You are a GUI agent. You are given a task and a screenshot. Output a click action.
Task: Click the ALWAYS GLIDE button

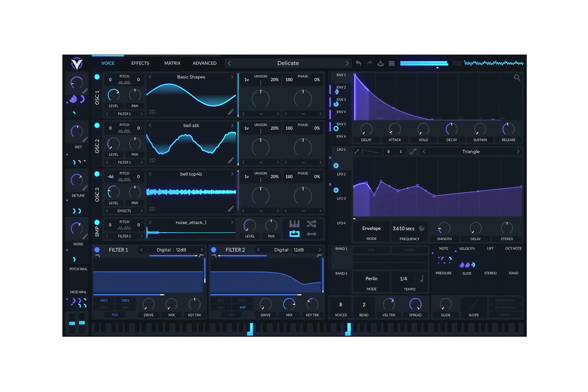(505, 300)
